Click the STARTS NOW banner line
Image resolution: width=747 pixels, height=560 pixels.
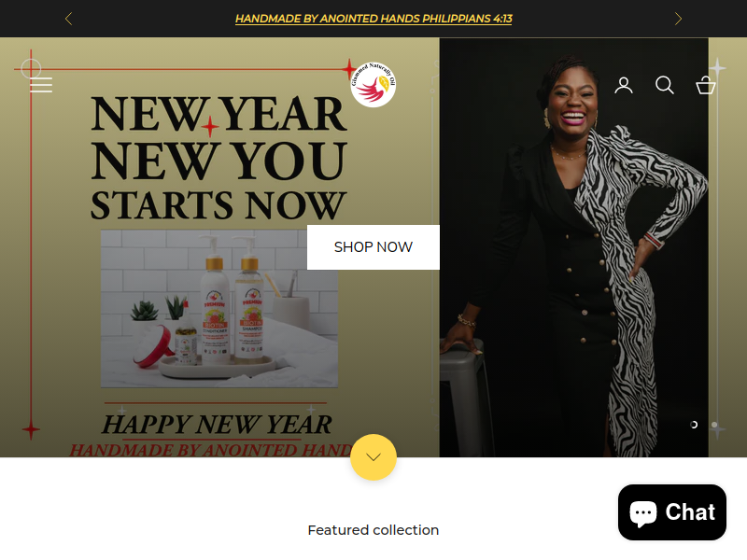tap(218, 205)
